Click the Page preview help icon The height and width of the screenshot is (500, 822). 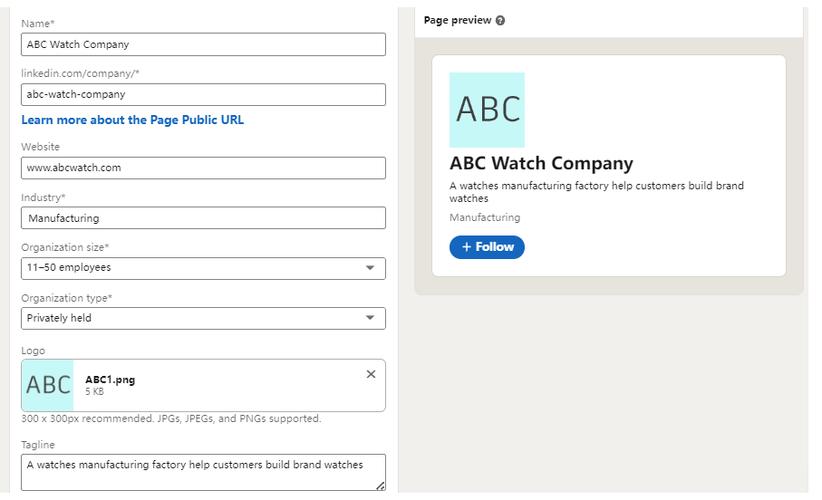[x=500, y=20]
